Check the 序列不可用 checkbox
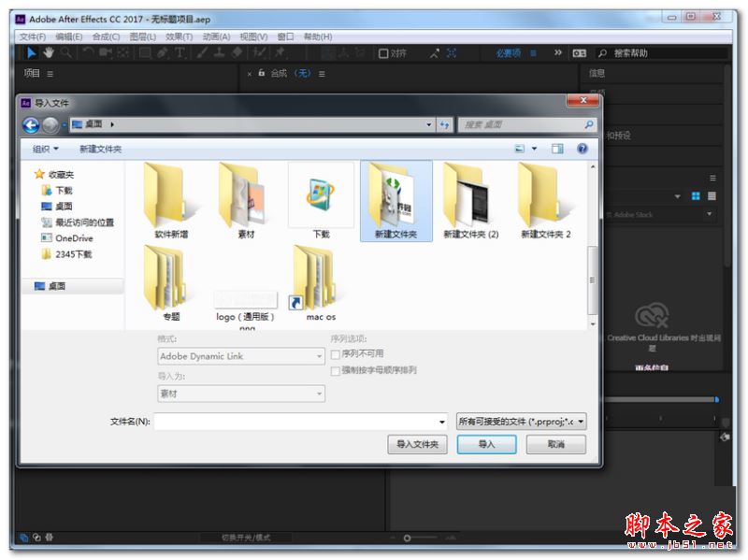This screenshot has height=560, width=748. (336, 354)
